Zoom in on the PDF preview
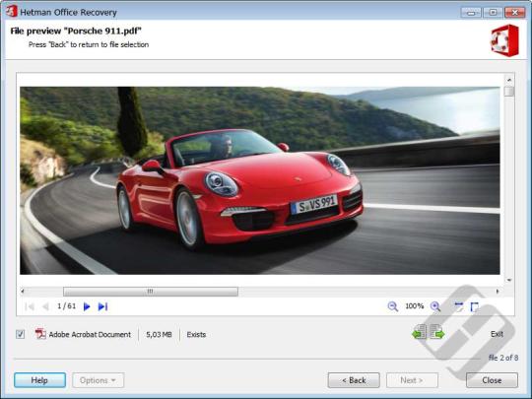The image size is (532, 399). point(435,306)
